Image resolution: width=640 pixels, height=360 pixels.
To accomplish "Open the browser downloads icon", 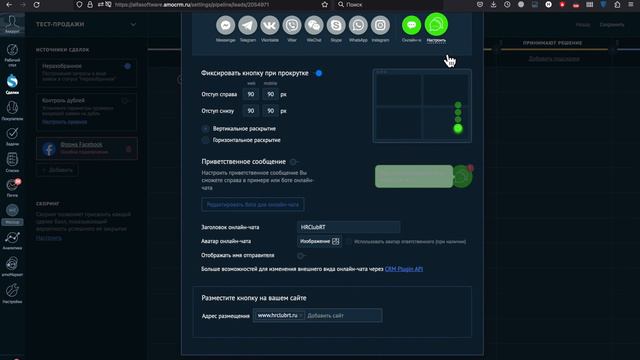I will pyautogui.click(x=493, y=4).
